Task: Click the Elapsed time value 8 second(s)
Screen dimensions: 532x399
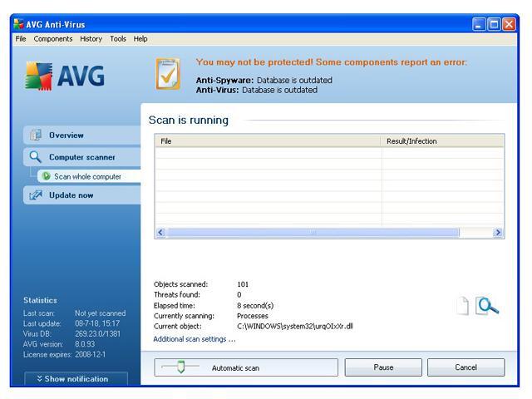Action: point(255,305)
